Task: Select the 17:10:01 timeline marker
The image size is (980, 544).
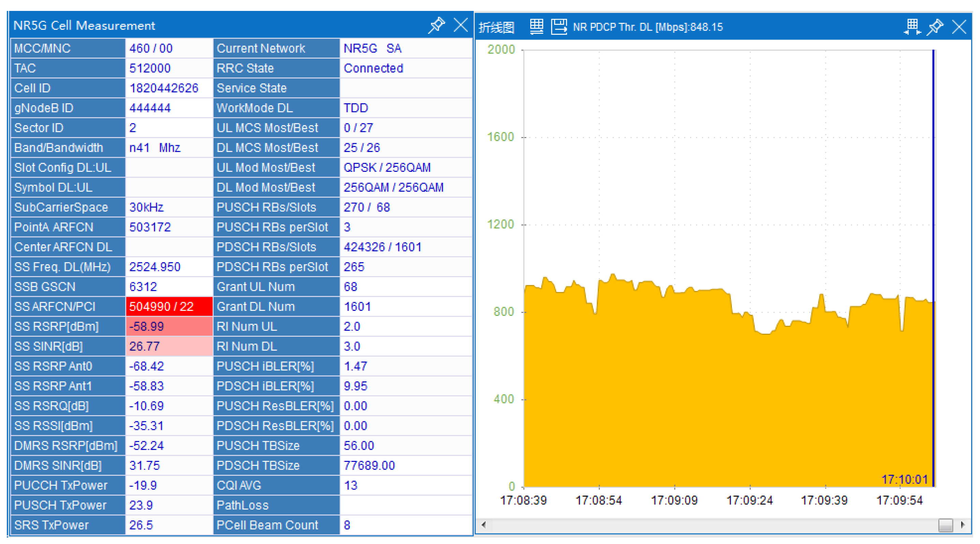Action: 904,479
